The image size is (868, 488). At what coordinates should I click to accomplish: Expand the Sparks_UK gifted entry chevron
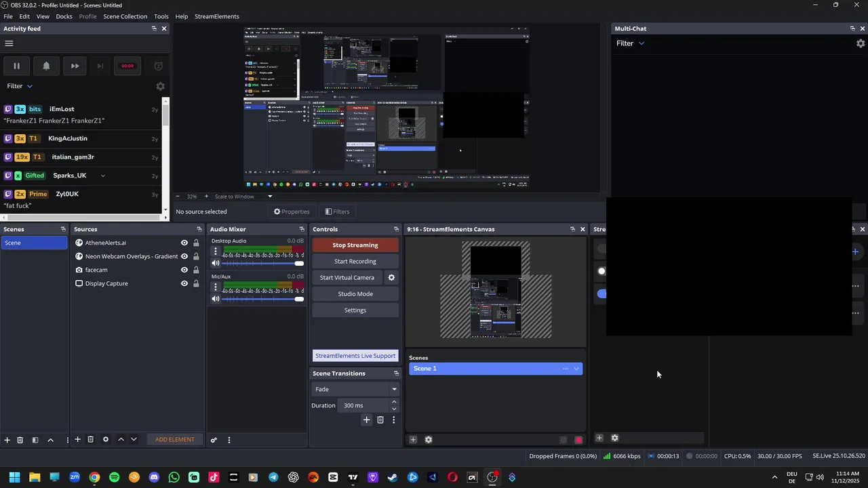tap(102, 176)
